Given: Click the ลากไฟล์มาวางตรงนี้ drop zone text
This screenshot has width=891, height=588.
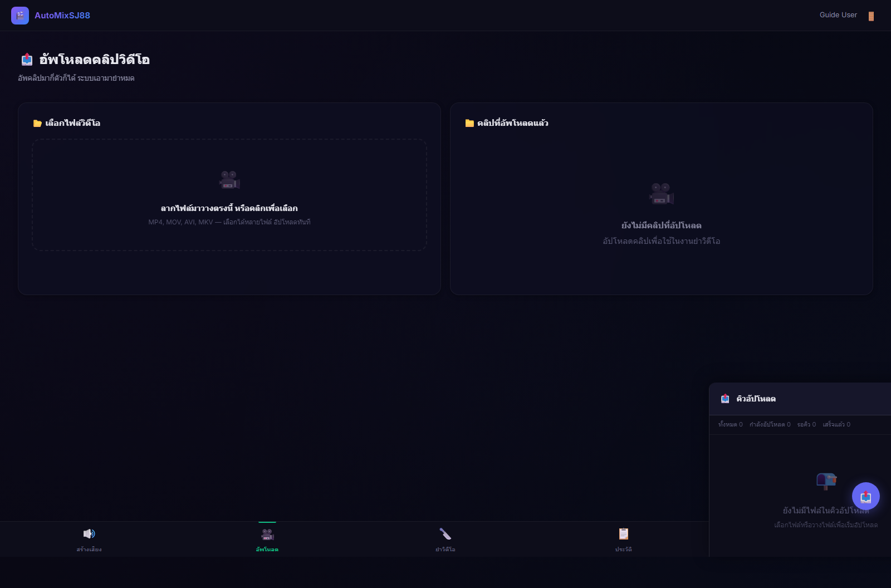Looking at the screenshot, I should click(229, 208).
